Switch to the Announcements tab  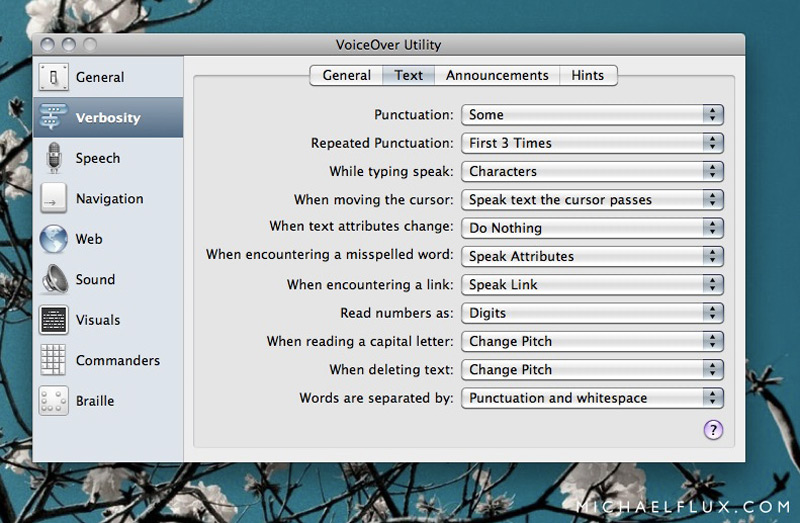coord(497,75)
